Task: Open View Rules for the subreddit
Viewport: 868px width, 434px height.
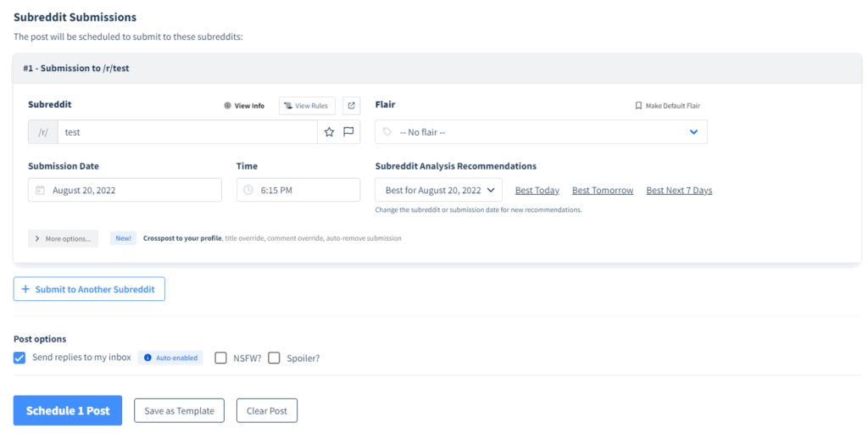Action: click(x=307, y=105)
